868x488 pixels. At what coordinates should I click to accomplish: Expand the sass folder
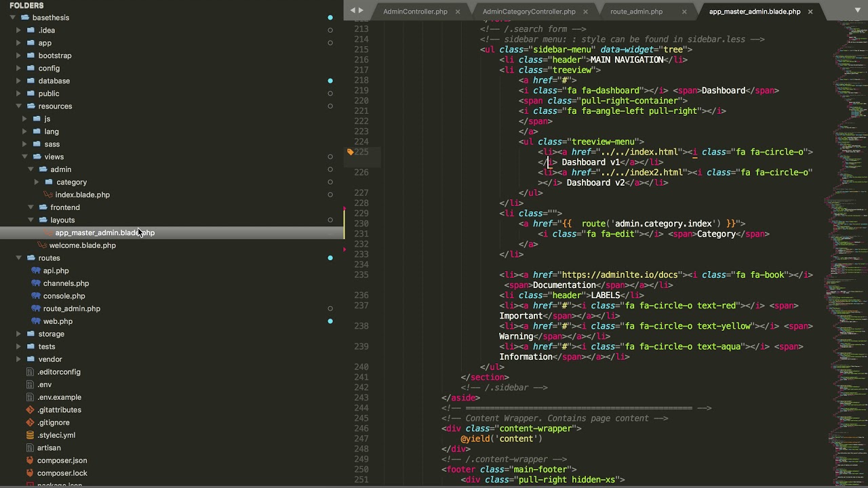(x=25, y=144)
